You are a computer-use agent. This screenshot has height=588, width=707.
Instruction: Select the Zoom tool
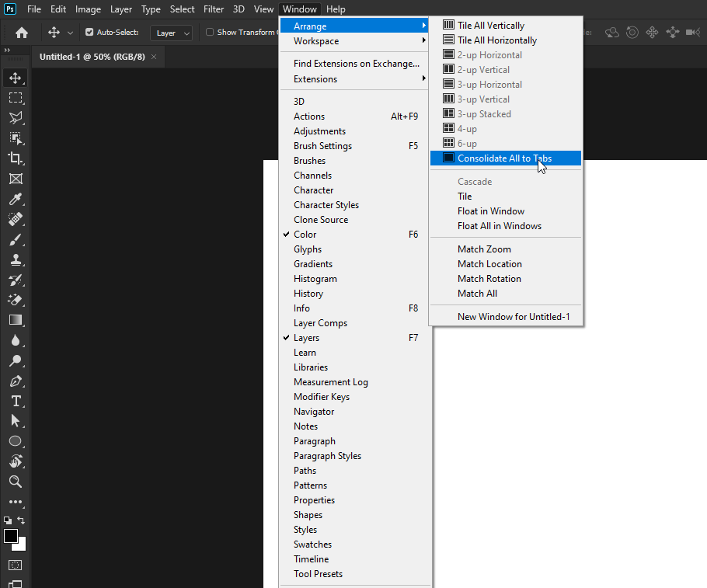16,482
